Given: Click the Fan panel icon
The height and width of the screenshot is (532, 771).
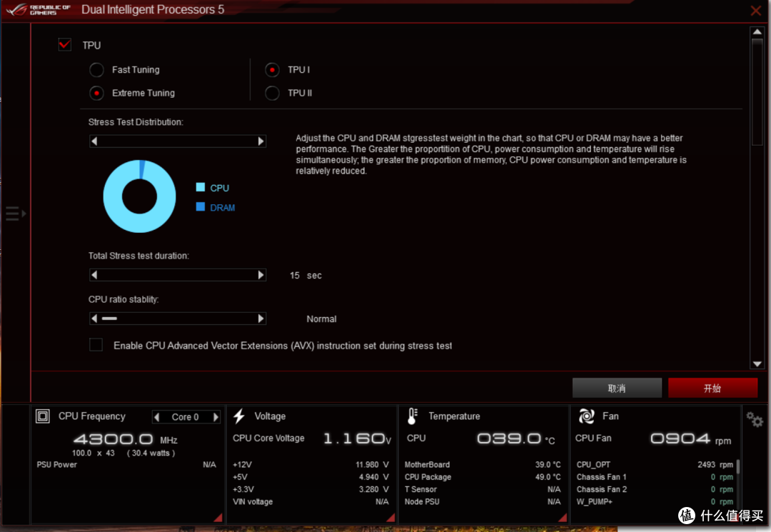Looking at the screenshot, I should tap(586, 416).
